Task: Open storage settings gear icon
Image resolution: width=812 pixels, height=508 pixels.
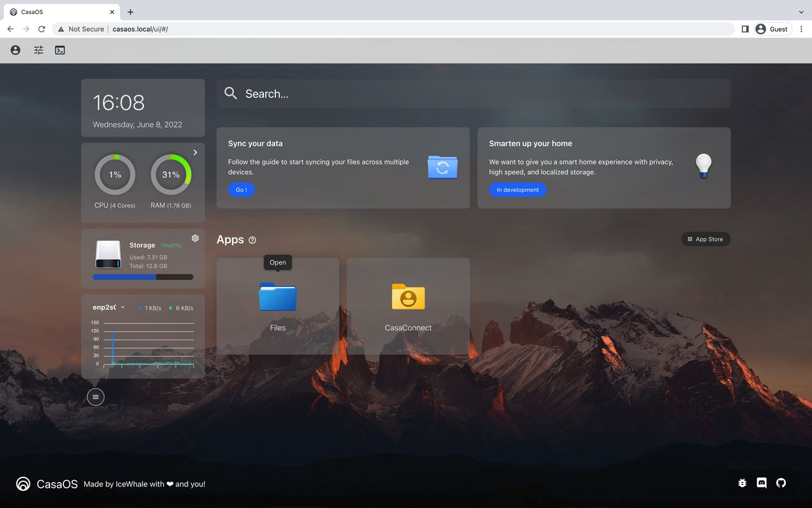Action: tap(195, 238)
